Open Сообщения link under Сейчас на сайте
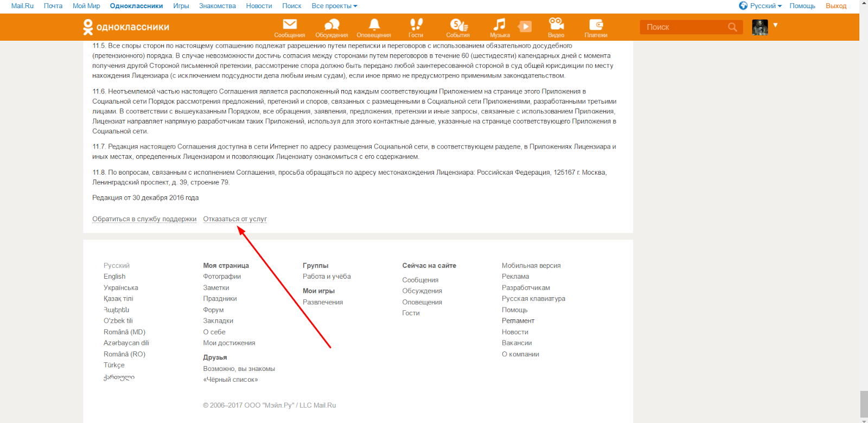Screen dimensions: 868x423 (420, 280)
